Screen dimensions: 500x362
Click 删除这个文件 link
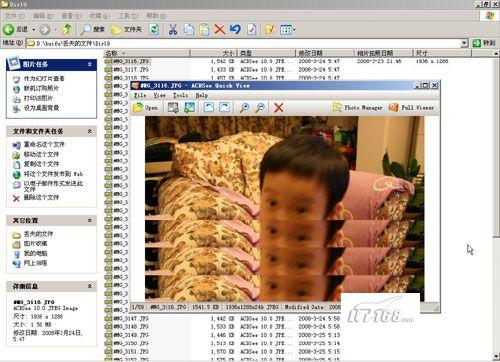pyautogui.click(x=41, y=197)
